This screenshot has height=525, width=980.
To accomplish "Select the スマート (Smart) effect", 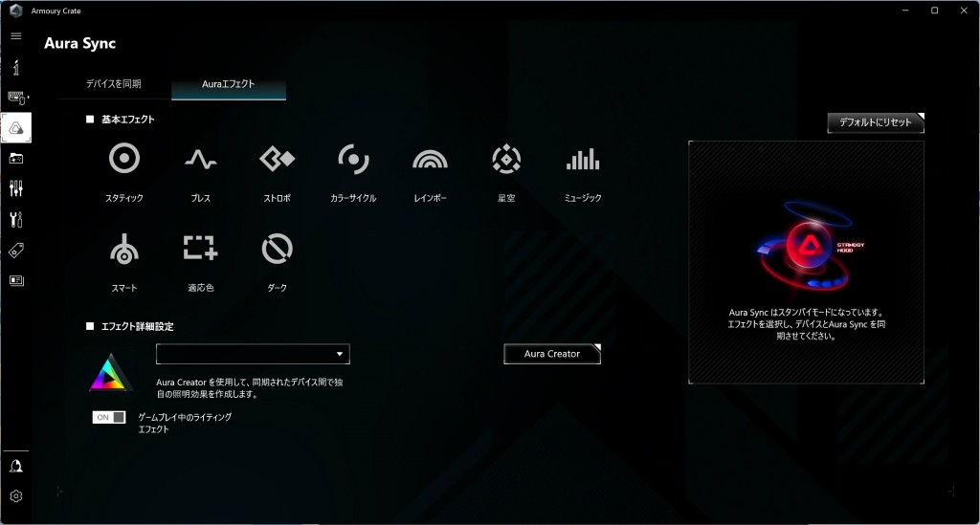I will (x=124, y=249).
